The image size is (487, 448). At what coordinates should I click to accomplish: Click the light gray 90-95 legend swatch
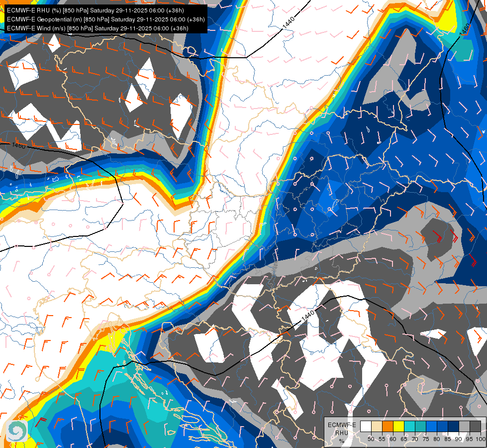tap(464, 426)
